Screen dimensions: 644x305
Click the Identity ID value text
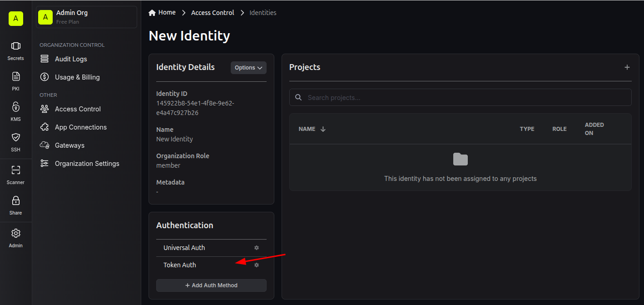pos(195,108)
